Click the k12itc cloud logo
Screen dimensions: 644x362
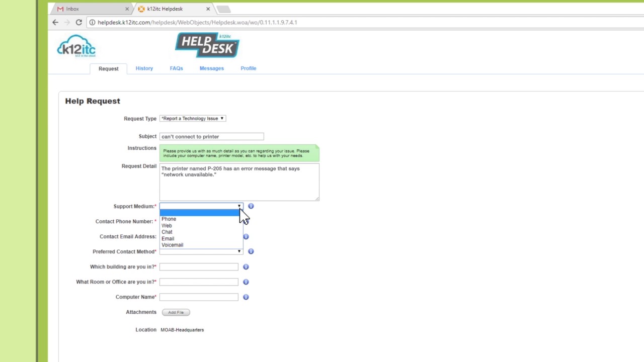click(x=76, y=46)
